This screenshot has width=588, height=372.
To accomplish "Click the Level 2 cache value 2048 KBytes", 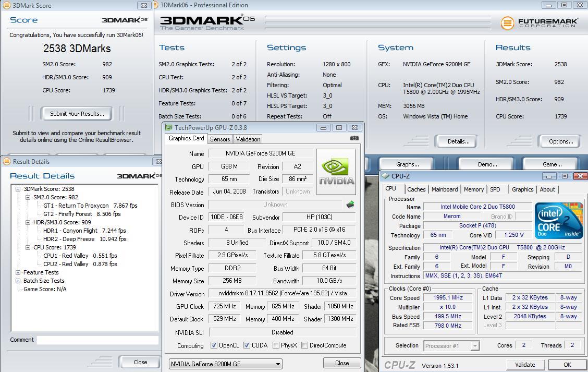I will pyautogui.click(x=530, y=317).
